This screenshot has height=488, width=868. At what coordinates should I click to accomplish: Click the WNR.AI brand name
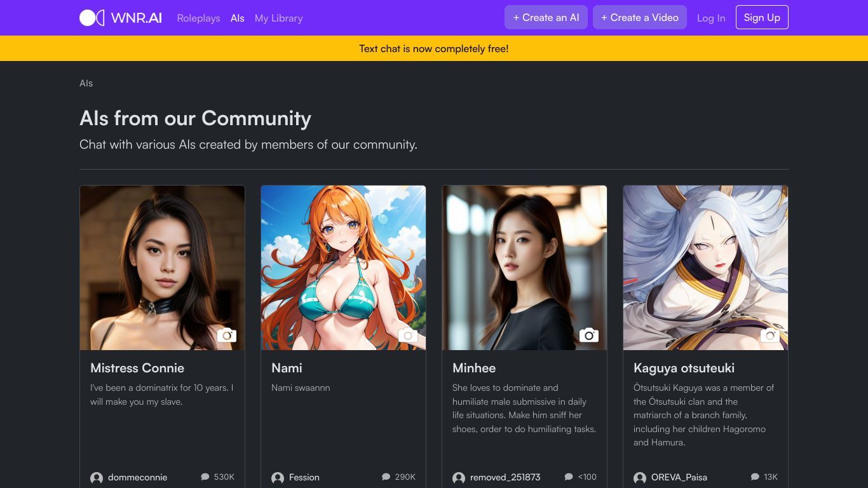(x=136, y=18)
